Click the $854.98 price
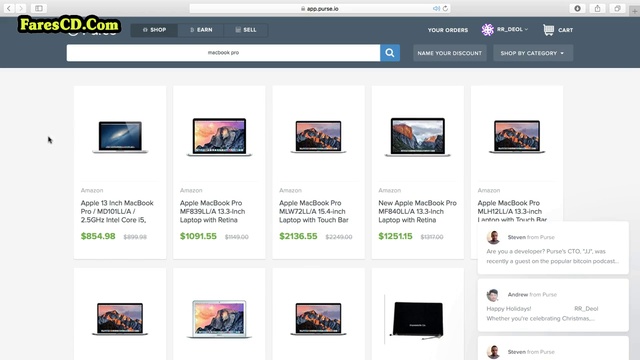640x360 pixels. [98, 236]
